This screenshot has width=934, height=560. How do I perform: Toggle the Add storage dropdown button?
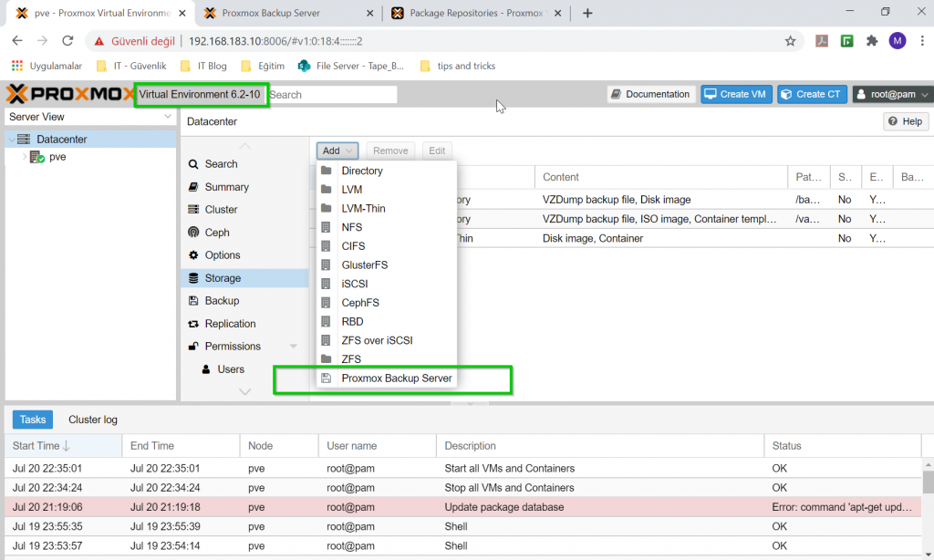(x=337, y=150)
